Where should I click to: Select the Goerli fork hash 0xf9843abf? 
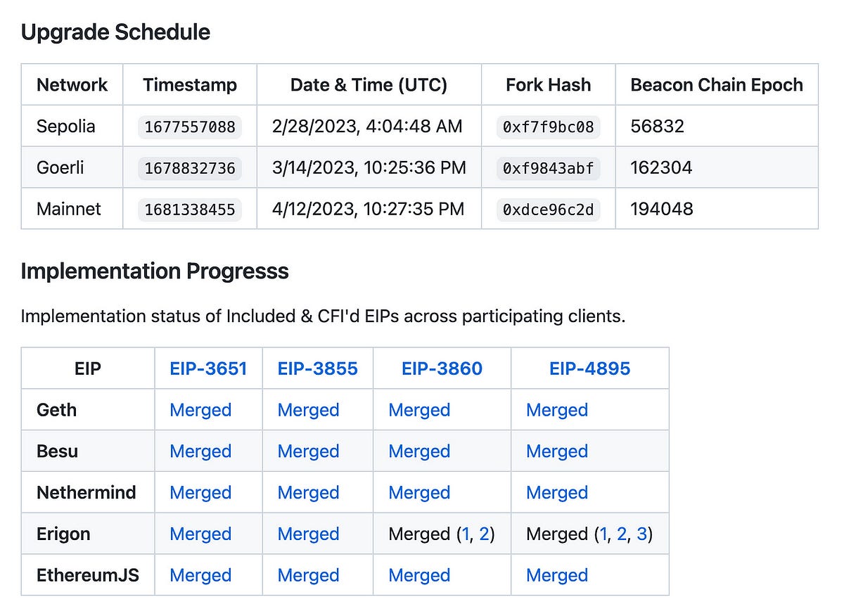549,169
